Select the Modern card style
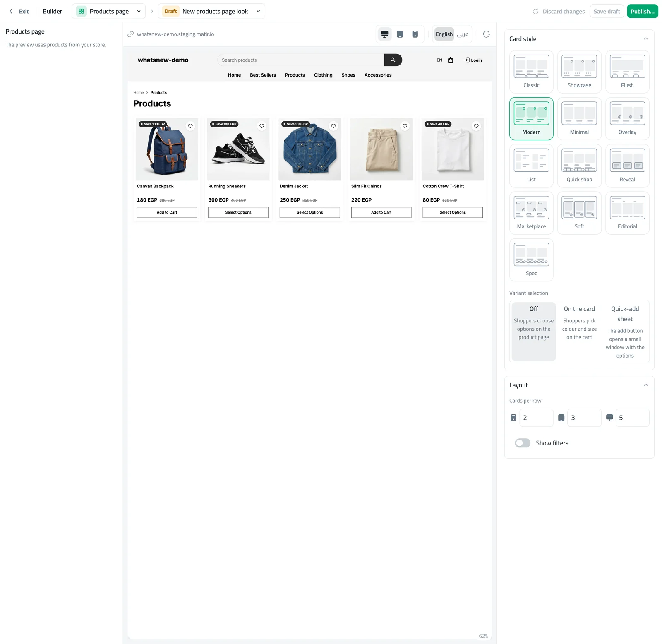The image size is (662, 644). (x=531, y=119)
